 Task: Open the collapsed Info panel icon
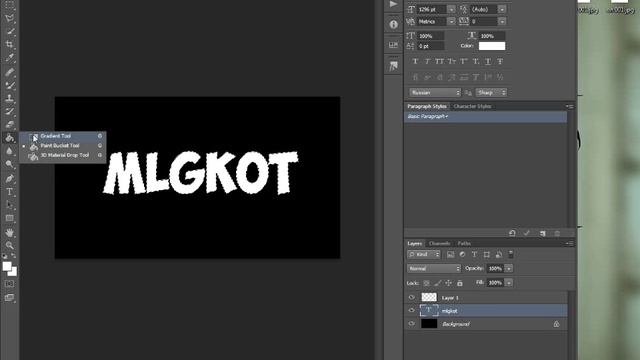[x=393, y=24]
